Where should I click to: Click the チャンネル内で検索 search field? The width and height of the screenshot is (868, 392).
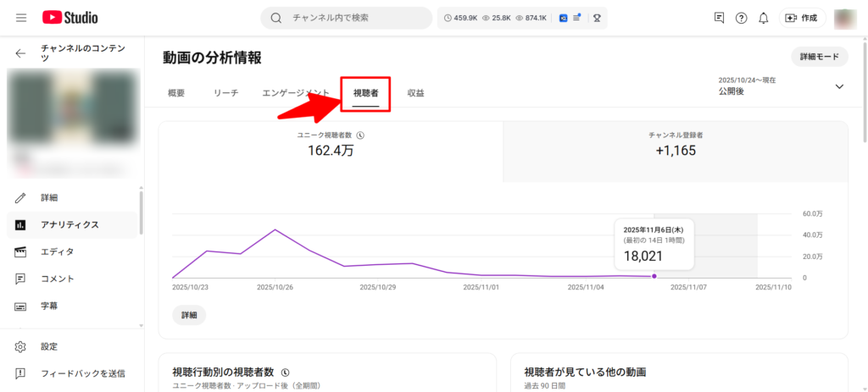coord(356,18)
